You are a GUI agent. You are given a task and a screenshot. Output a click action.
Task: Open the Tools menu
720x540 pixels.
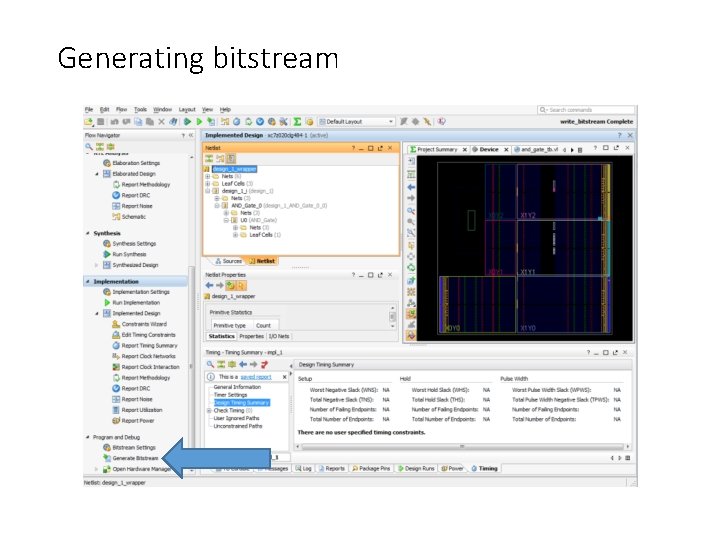[x=140, y=109]
